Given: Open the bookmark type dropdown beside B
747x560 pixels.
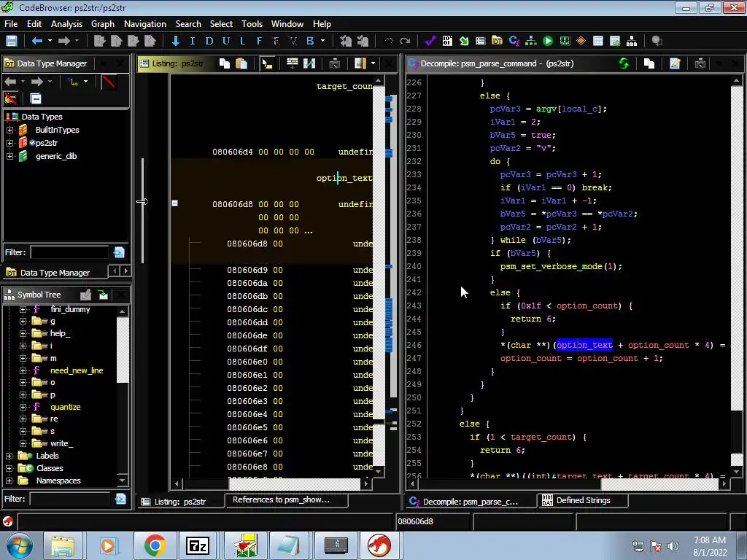Looking at the screenshot, I should click(322, 41).
